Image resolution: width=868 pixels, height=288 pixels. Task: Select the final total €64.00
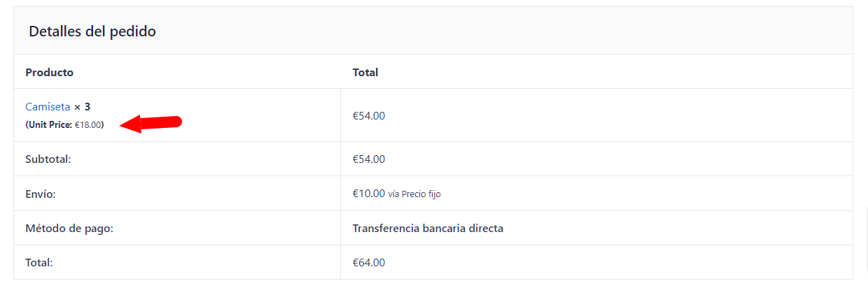pos(369,263)
